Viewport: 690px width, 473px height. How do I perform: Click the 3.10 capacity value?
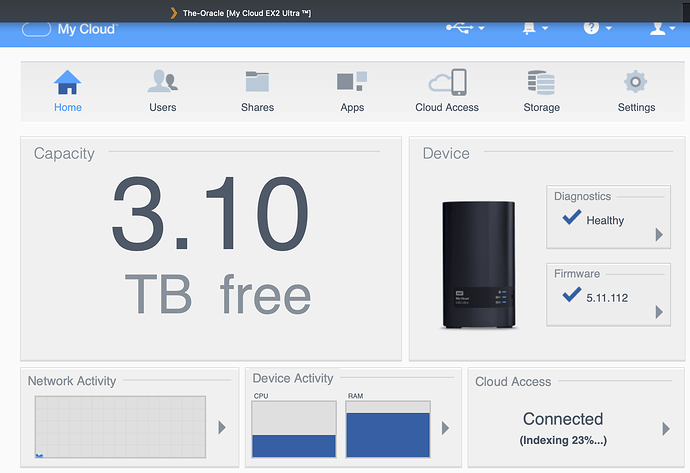point(210,213)
